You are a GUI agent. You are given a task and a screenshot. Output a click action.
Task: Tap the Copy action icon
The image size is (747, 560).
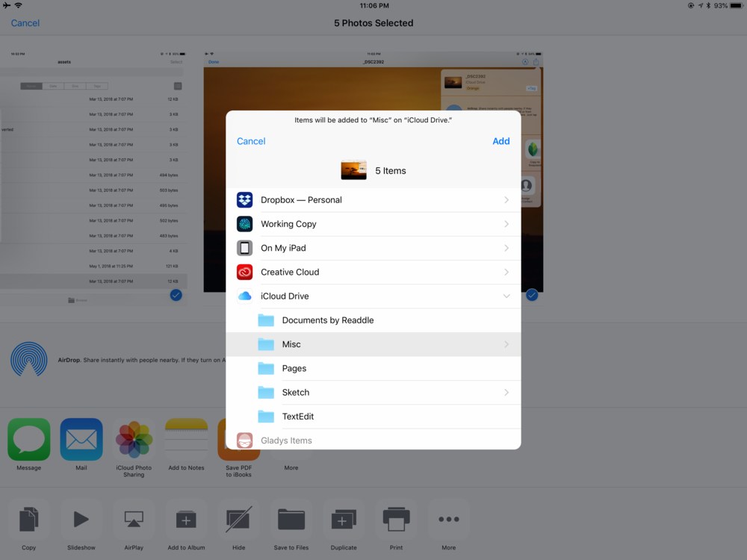click(28, 519)
